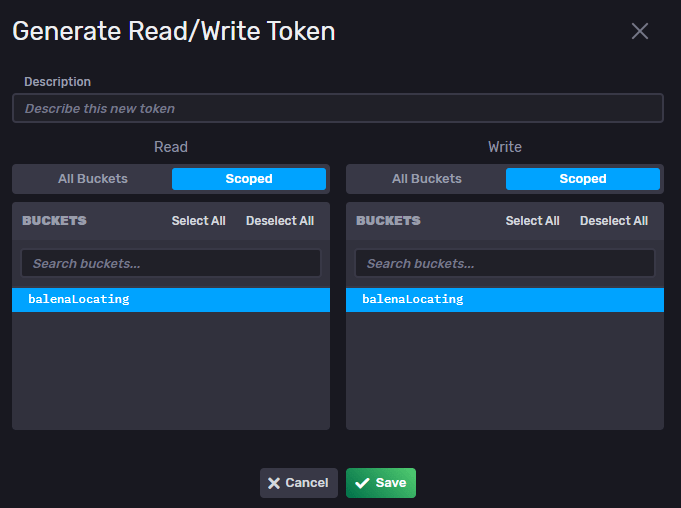Switch Read permissions to All Buckets
This screenshot has height=508, width=681.
(x=93, y=179)
